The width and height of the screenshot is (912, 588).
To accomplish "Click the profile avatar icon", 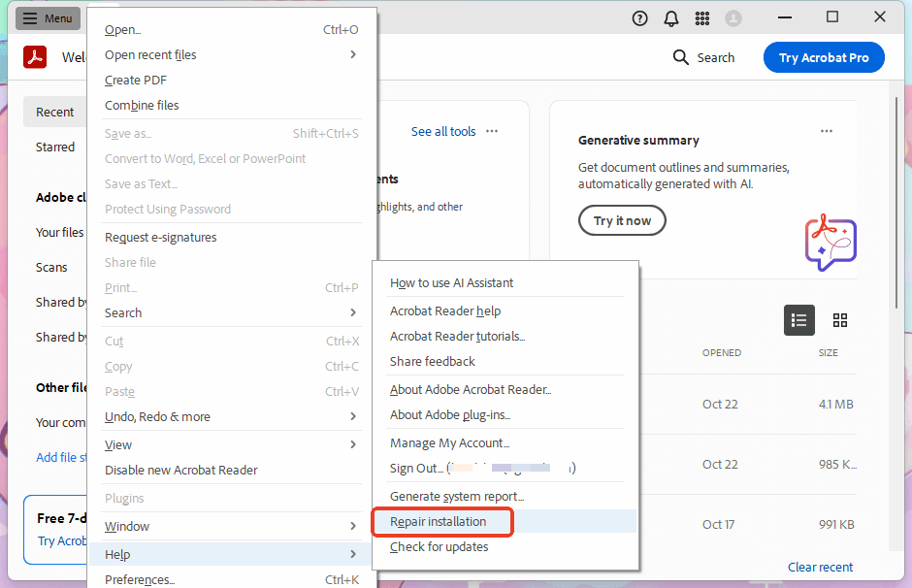I will pyautogui.click(x=733, y=18).
